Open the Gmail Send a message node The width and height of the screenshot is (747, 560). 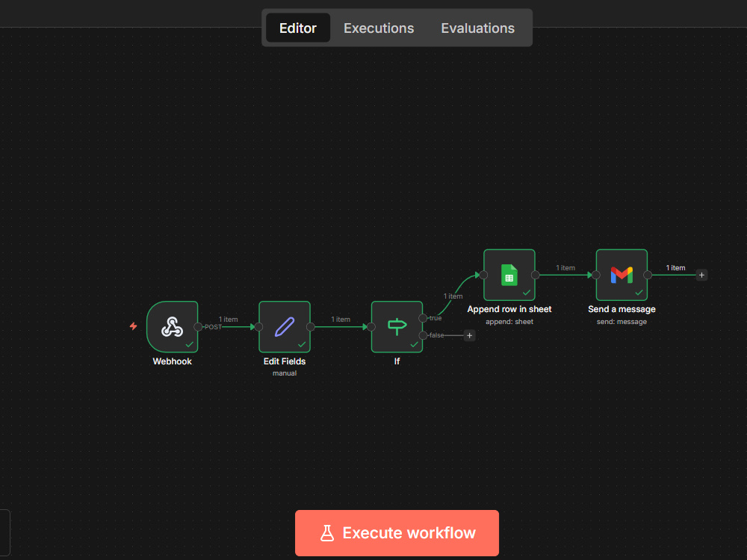[622, 275]
